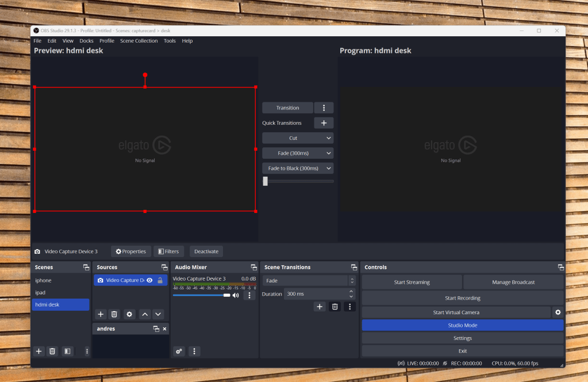The height and width of the screenshot is (382, 588).
Task: Click Manage Broadcast
Action: point(513,282)
